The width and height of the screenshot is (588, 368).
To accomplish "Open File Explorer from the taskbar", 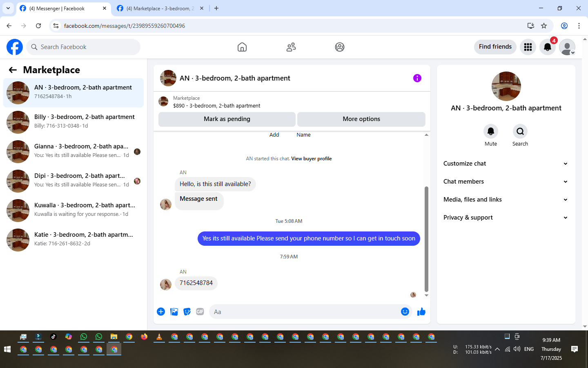I will (114, 337).
